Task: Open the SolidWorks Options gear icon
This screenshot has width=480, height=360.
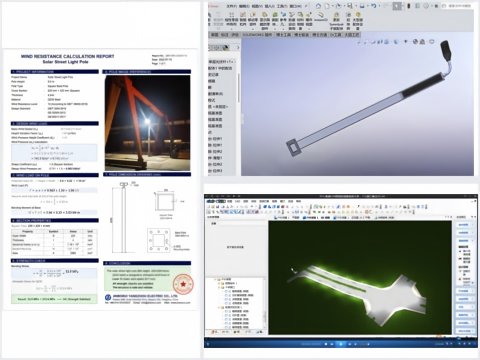Action: (426, 6)
